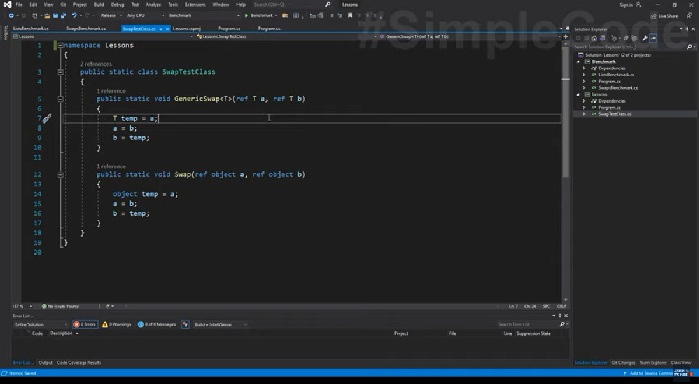Viewport: 699px width, 384px height.
Task: Collapse the GenericSwap method outline
Action: (x=60, y=99)
